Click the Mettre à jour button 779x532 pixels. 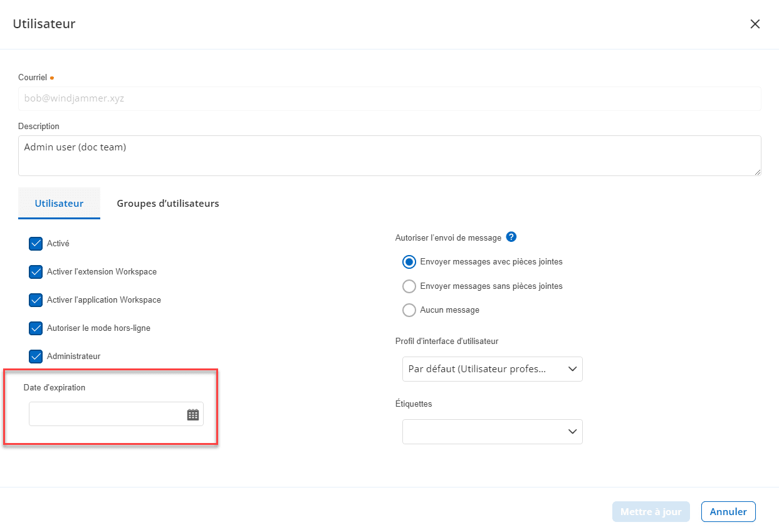pos(651,512)
